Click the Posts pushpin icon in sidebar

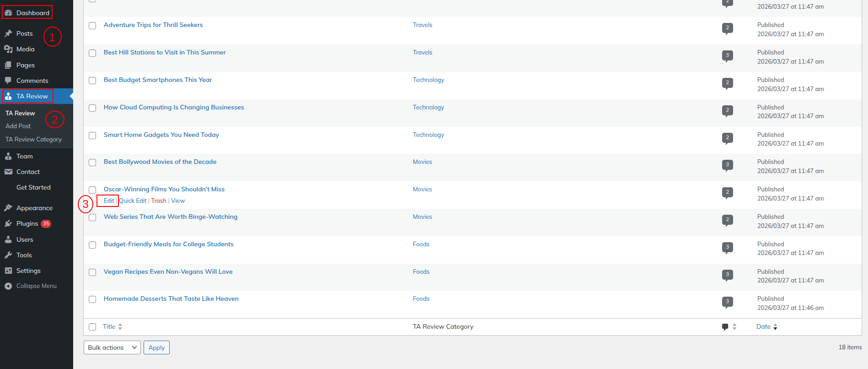tap(8, 33)
